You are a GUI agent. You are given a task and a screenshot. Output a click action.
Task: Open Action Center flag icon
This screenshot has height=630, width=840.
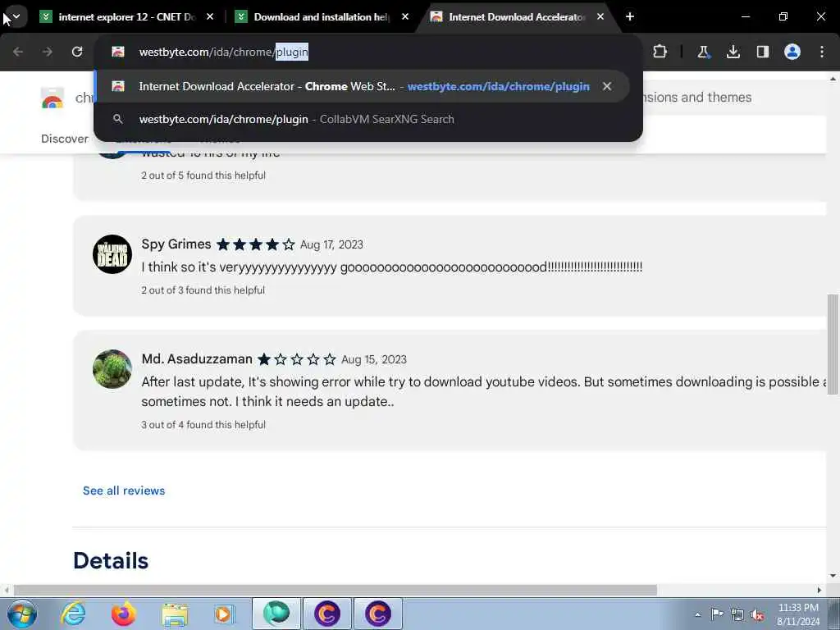coord(717,614)
